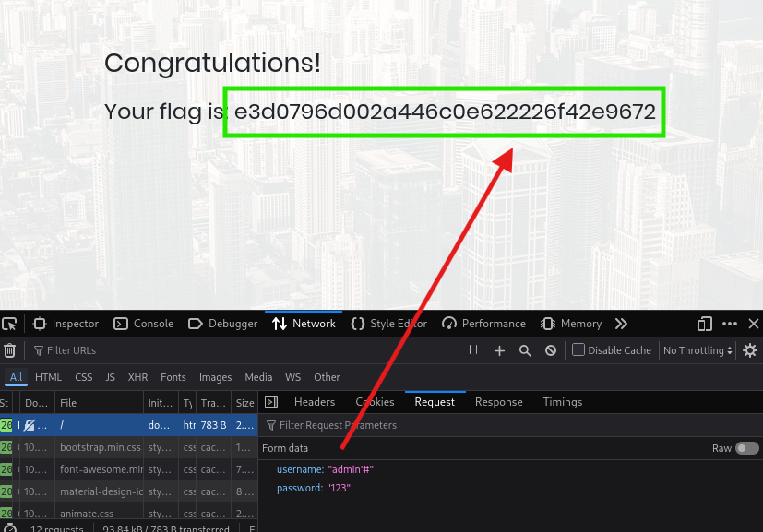The width and height of the screenshot is (763, 532).
Task: Clear network log with trash icon
Action: (9, 350)
